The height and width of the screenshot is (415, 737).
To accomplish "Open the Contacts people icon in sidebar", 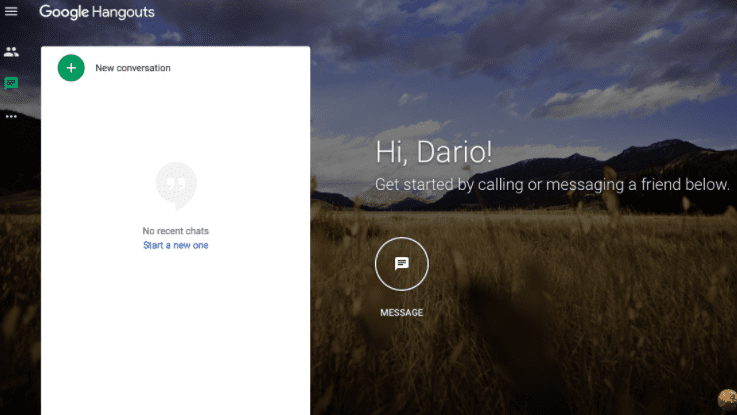I will coord(11,52).
